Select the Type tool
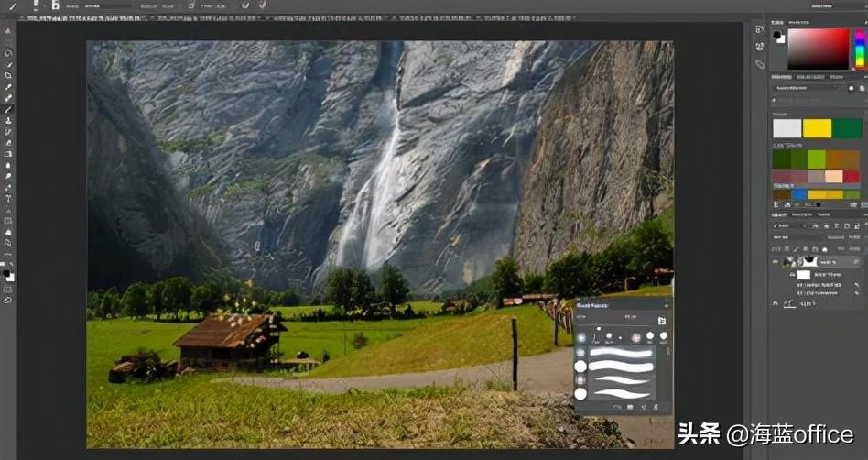The width and height of the screenshot is (868, 460). [7, 199]
